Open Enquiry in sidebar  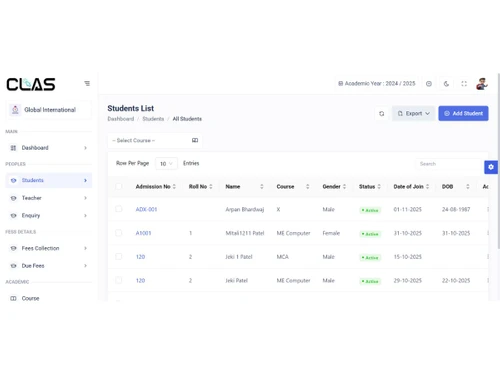coord(49,215)
